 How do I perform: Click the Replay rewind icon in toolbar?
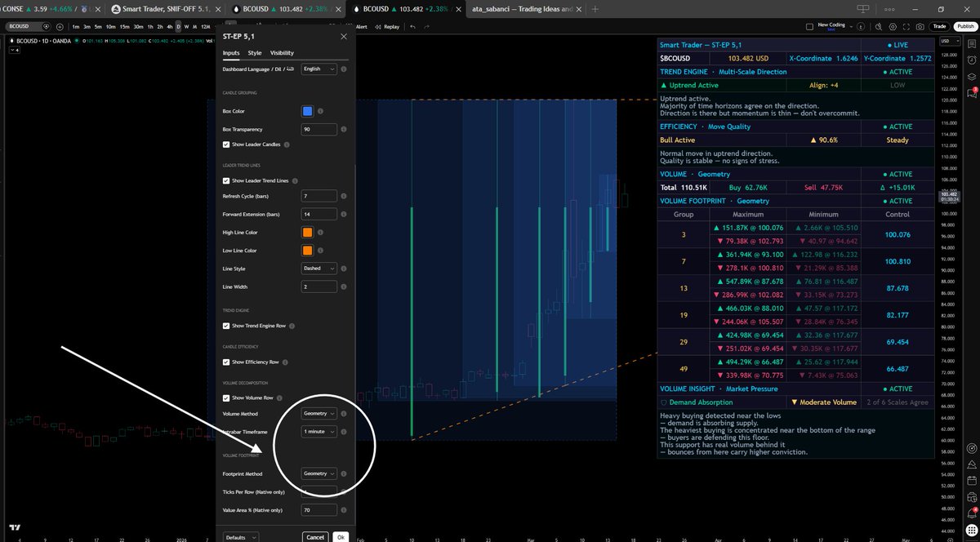378,27
